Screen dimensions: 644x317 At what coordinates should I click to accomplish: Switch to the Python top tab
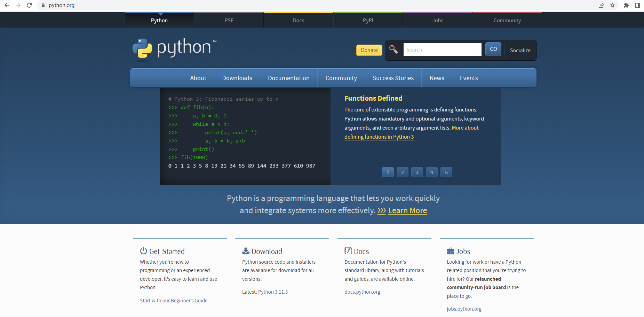[159, 21]
